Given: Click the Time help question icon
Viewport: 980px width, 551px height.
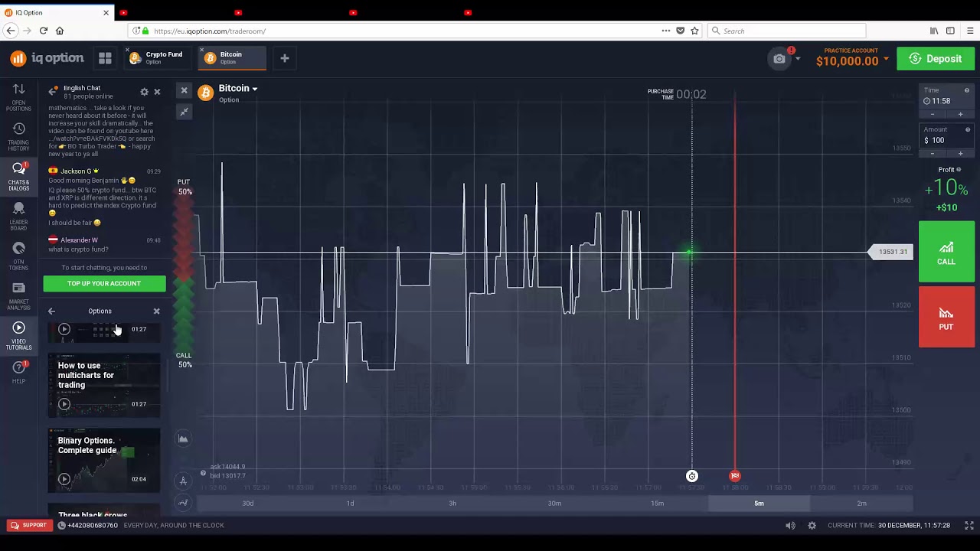Looking at the screenshot, I should coord(966,90).
